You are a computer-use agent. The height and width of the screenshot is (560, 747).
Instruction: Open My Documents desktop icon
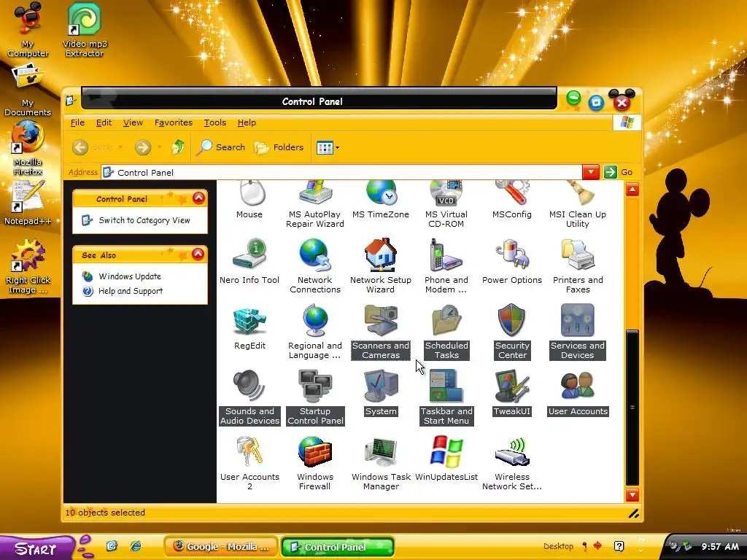pos(28,90)
